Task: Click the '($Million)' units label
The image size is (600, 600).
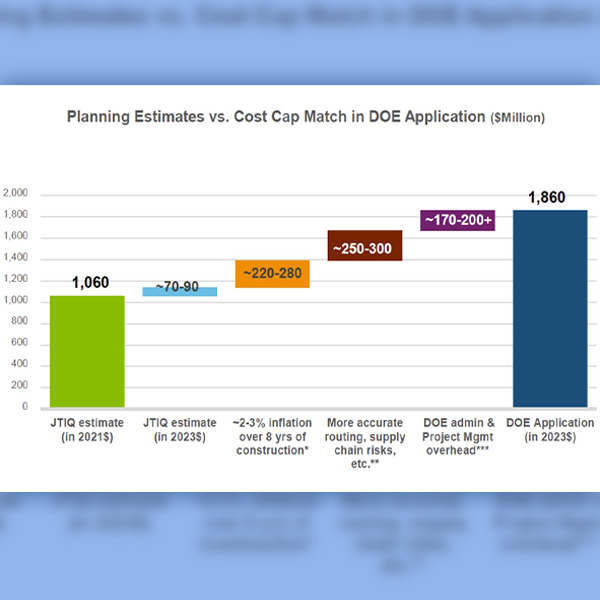Action: 517,118
